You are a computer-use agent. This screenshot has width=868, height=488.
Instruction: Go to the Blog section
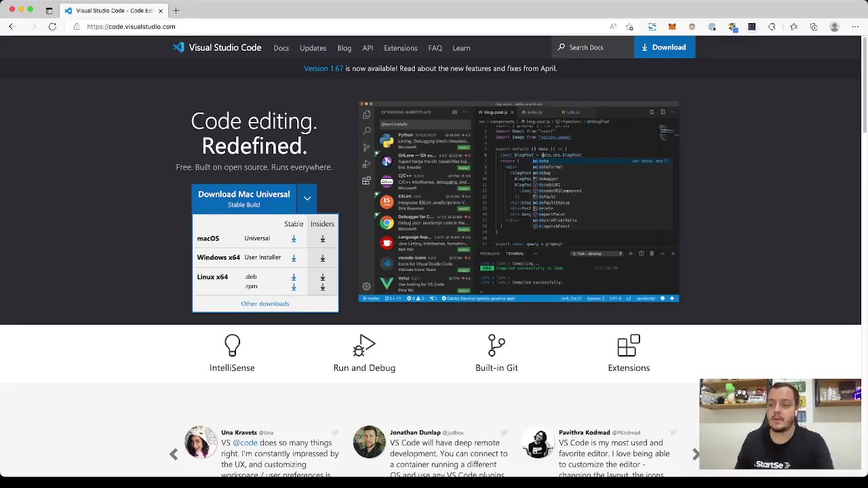point(344,48)
